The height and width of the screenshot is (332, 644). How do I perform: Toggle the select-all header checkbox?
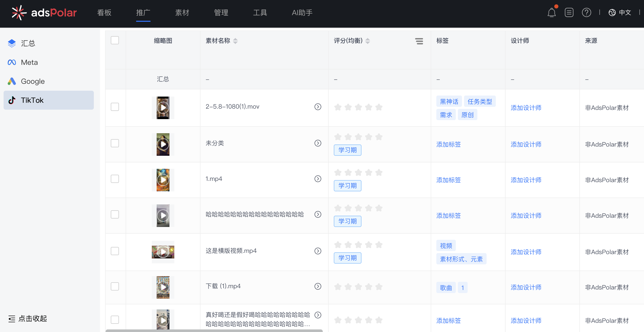(x=115, y=40)
